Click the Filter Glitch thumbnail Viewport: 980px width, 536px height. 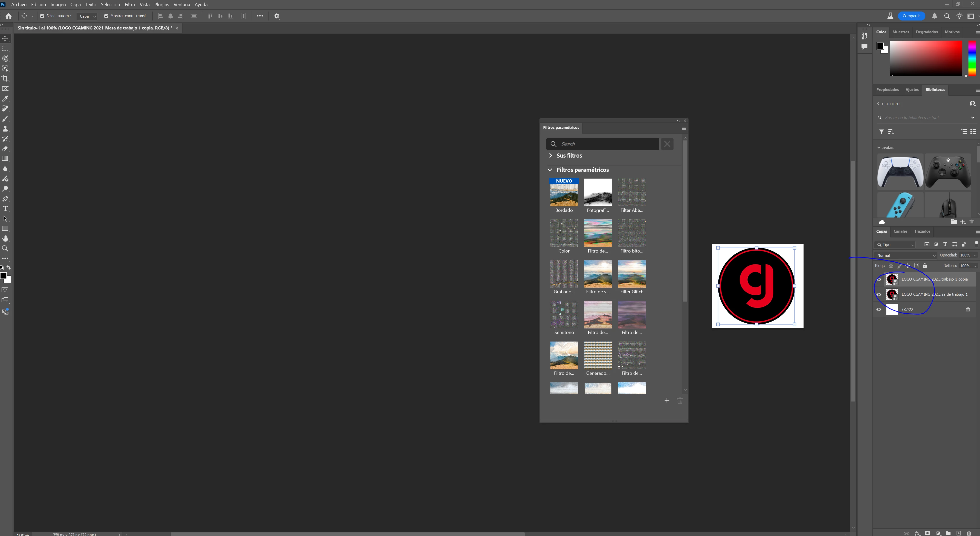(x=631, y=274)
